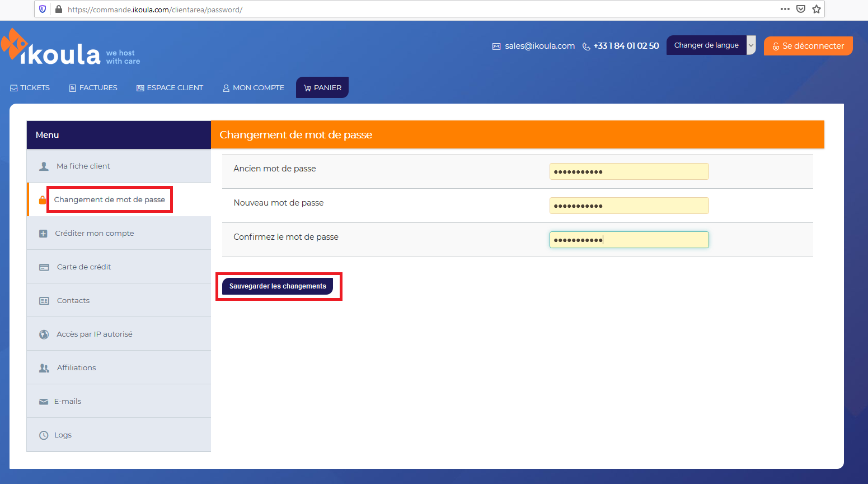Screen dimensions: 868x484
Task: Go to ESPACE CLIENT
Action: pyautogui.click(x=170, y=88)
